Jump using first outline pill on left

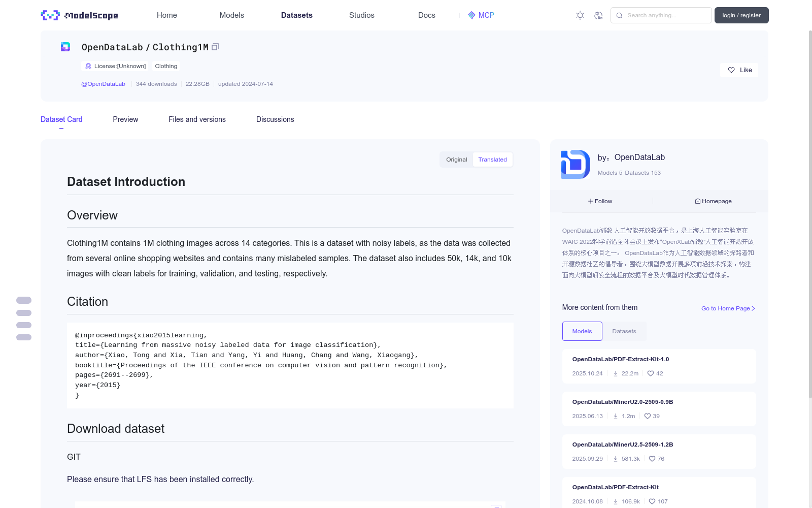24,300
